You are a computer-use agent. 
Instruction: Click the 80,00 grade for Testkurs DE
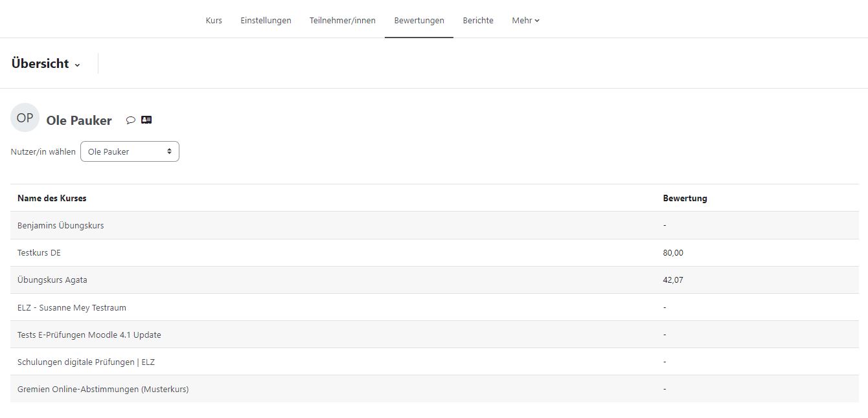coord(673,253)
